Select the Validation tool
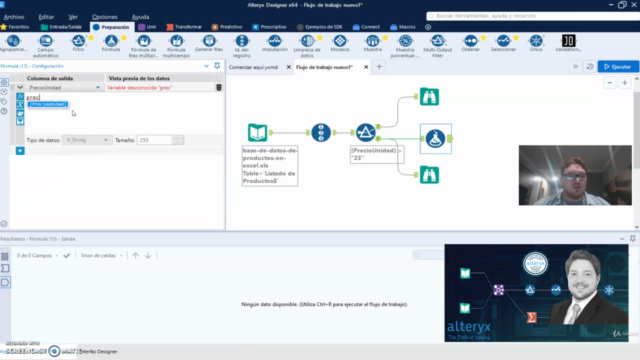The height and width of the screenshot is (360, 640). tap(569, 43)
